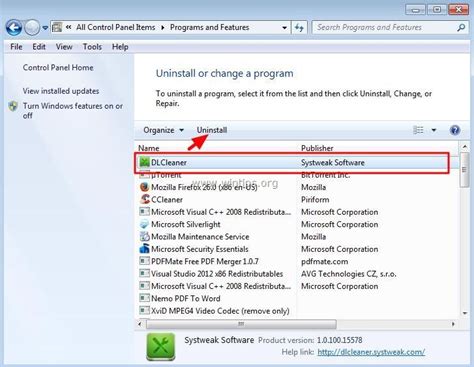
Task: Click the vertical scrollbar down arrow
Action: click(465, 313)
